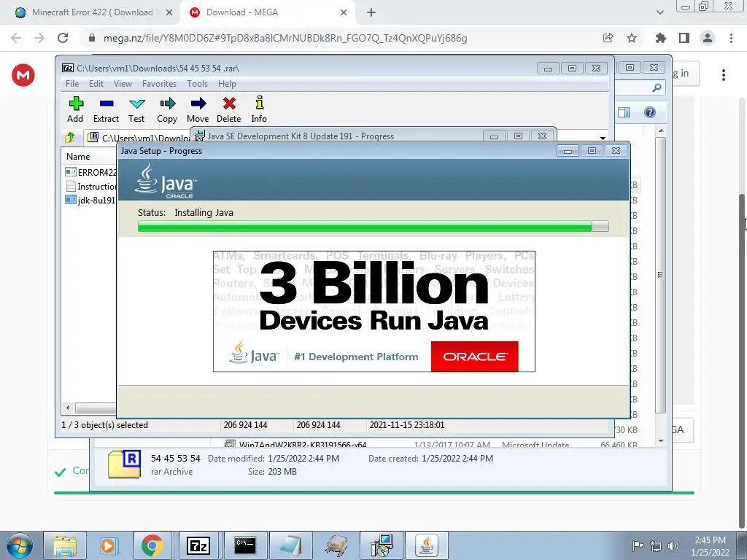Viewport: 747px width, 560px height.
Task: Click the volume speaker tray icon
Action: [x=673, y=545]
